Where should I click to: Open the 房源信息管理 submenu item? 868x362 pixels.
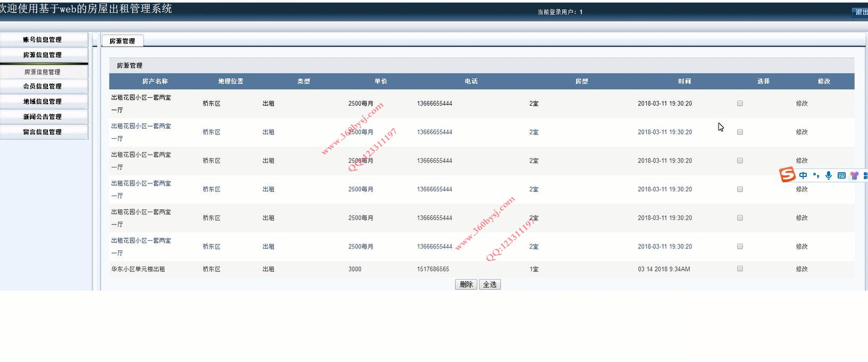pos(43,72)
